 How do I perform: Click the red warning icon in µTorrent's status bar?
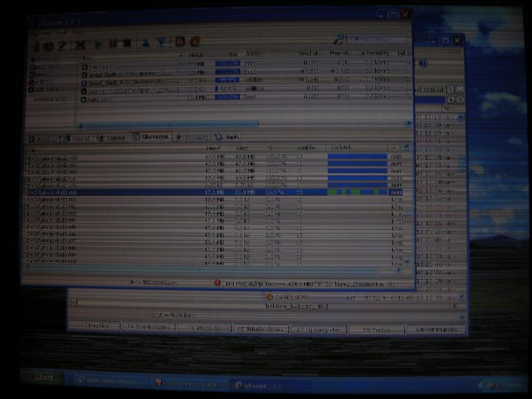tap(218, 283)
